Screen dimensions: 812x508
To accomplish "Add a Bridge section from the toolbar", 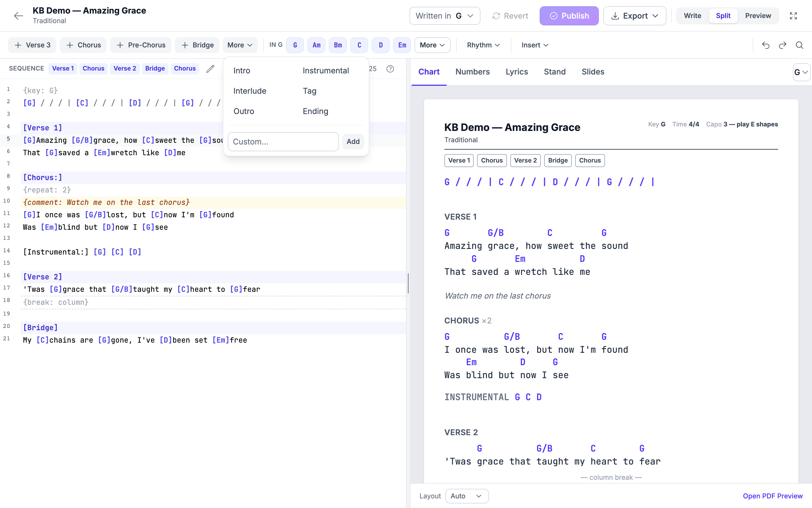I will coord(197,45).
